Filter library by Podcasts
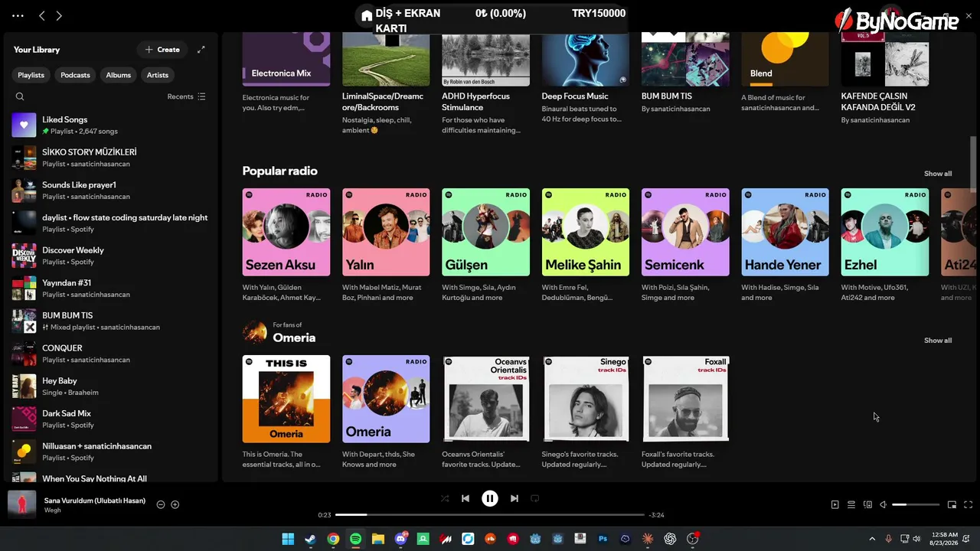Image resolution: width=980 pixels, height=551 pixels. pyautogui.click(x=75, y=75)
